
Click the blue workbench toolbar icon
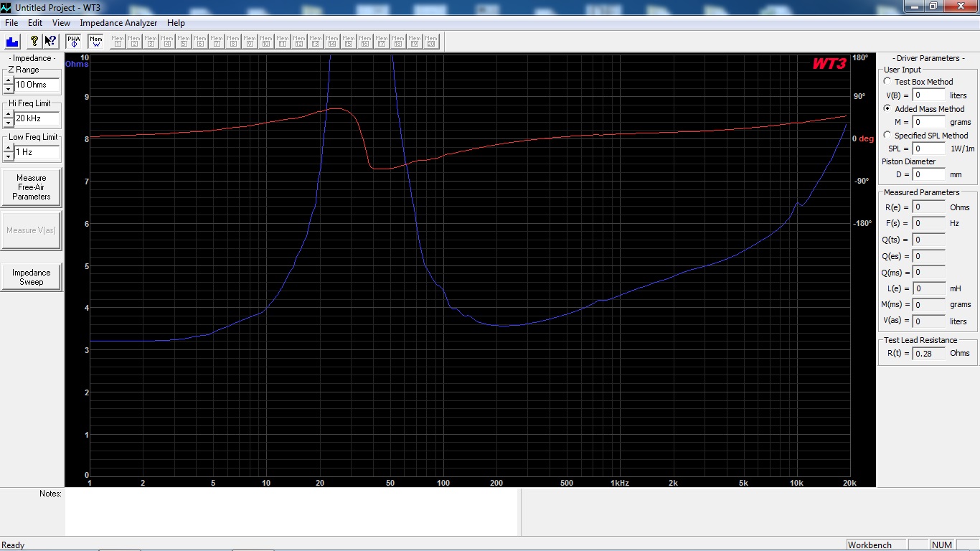[12, 42]
